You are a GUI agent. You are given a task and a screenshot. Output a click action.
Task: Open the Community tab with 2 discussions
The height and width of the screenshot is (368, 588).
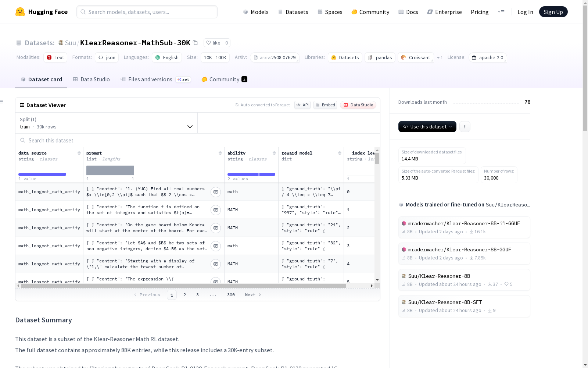pyautogui.click(x=224, y=79)
